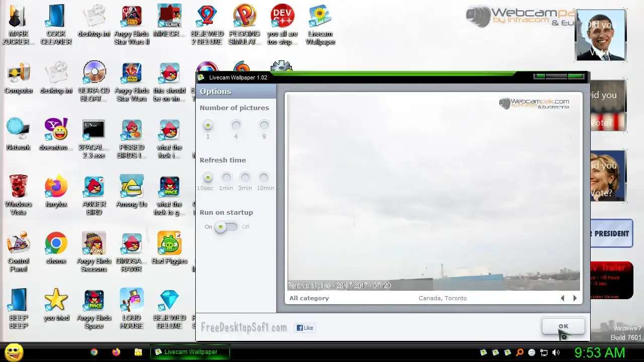
Task: Open the Computer desktop icon
Action: 19,77
